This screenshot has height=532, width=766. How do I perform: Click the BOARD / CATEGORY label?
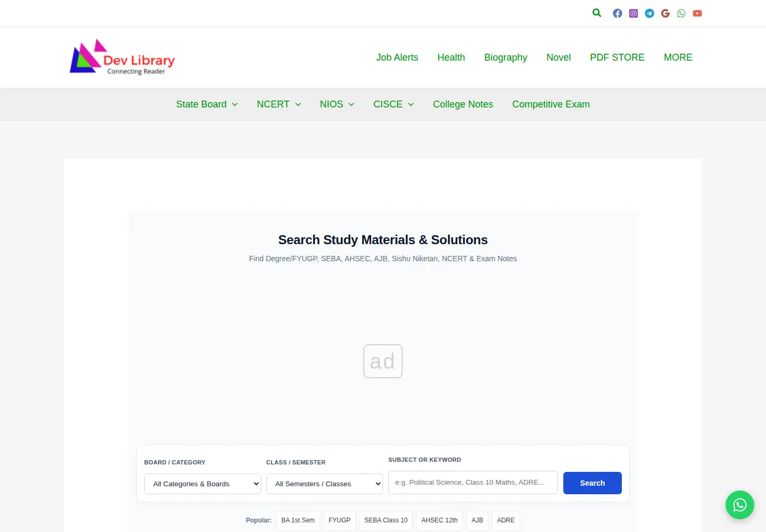point(174,462)
